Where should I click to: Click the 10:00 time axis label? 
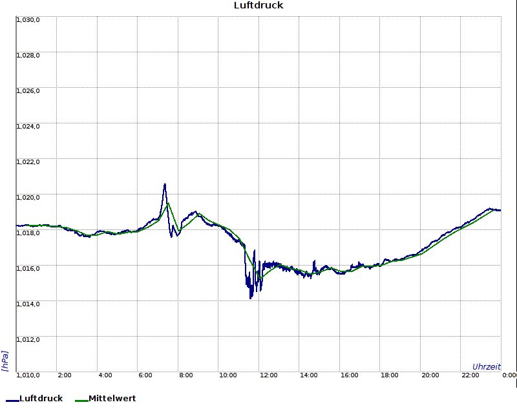[x=228, y=375]
